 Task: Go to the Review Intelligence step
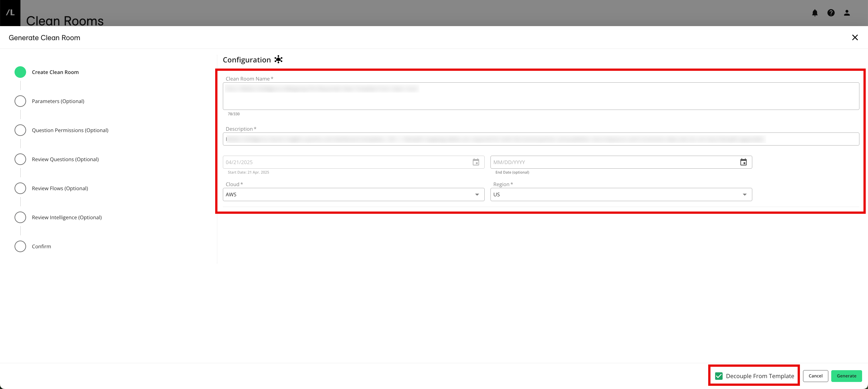tap(20, 217)
